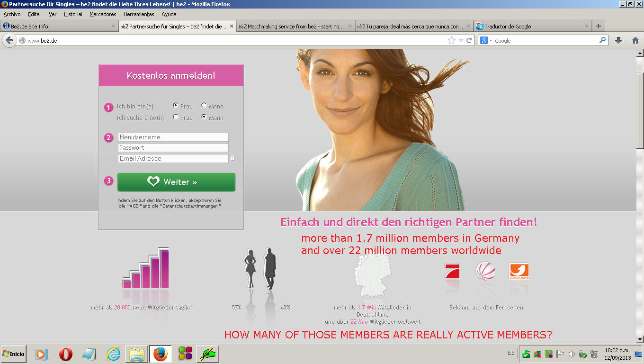Screen dimensions: 644x364
Task: Click the search magnifier in the Google box
Action: (603, 40)
